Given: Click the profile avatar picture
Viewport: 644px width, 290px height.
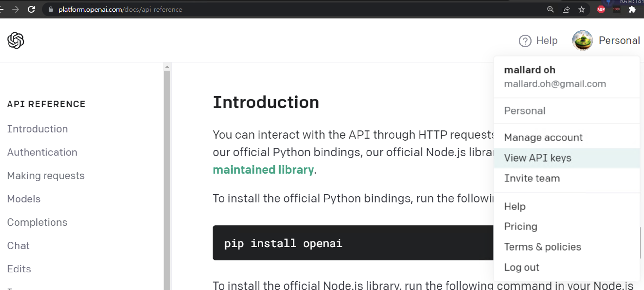Looking at the screenshot, I should [582, 40].
